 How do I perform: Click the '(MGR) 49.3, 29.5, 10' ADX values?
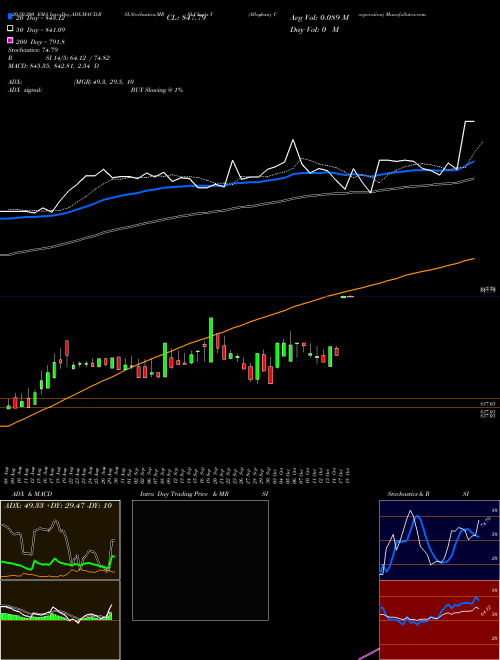(x=104, y=82)
